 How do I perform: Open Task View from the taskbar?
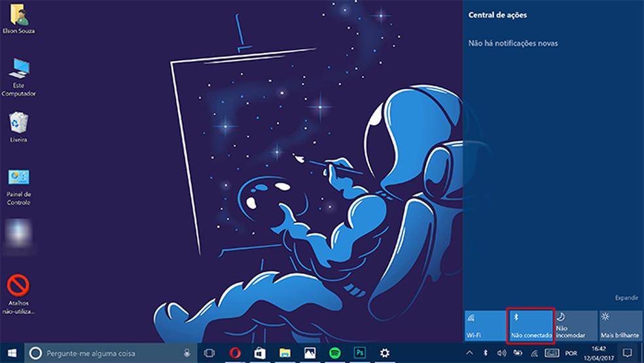(x=209, y=353)
